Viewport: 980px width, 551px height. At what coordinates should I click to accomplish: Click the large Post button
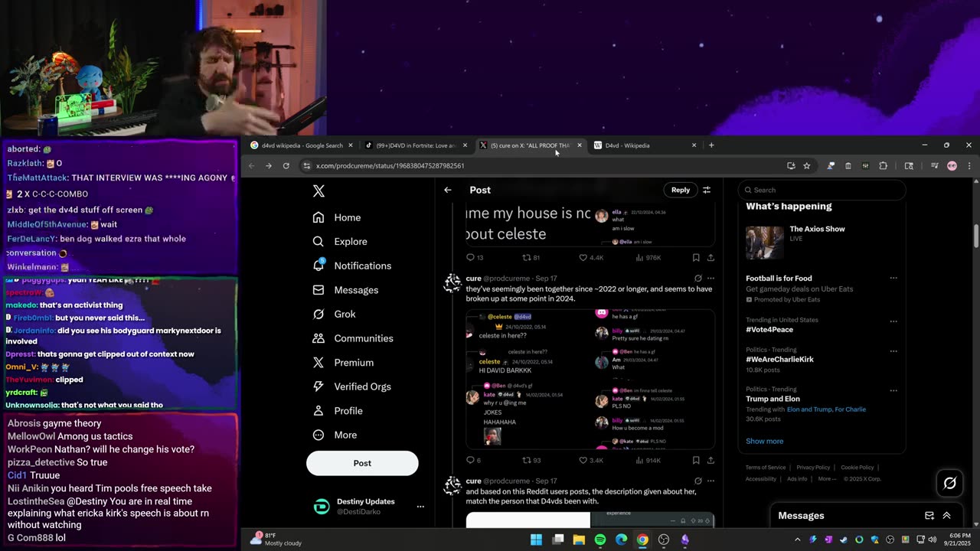[x=362, y=463]
